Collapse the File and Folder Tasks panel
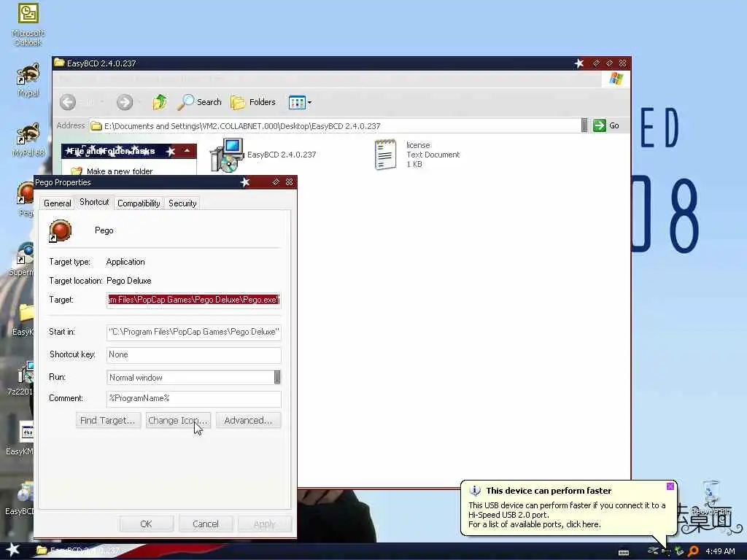 click(x=187, y=151)
